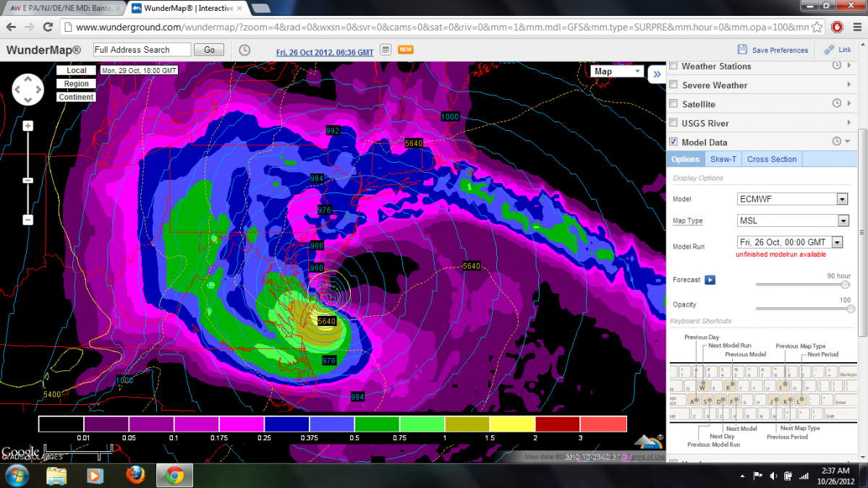Collapse the Model Data options arrow
The height and width of the screenshot is (488, 868).
coord(848,142)
